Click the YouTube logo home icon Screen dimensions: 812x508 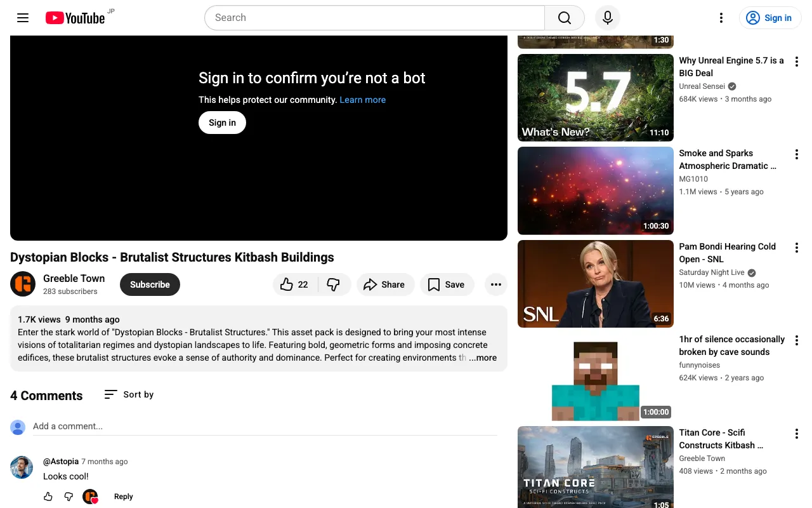tap(75, 18)
